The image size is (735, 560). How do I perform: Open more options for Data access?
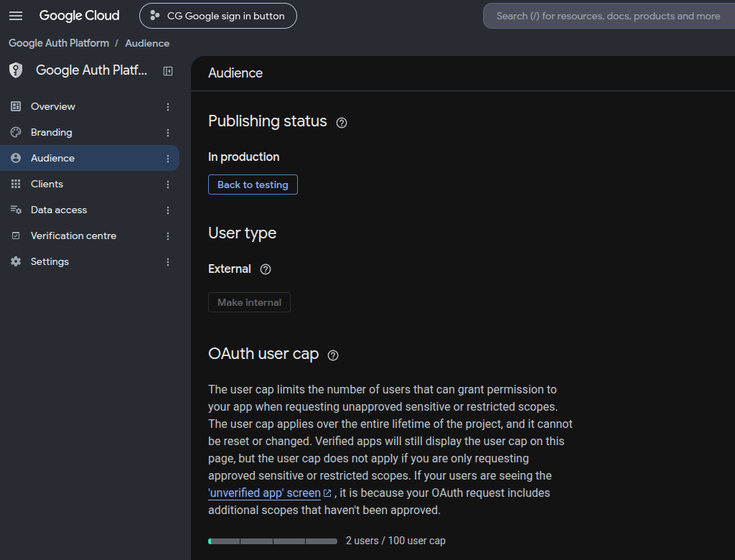click(x=168, y=210)
